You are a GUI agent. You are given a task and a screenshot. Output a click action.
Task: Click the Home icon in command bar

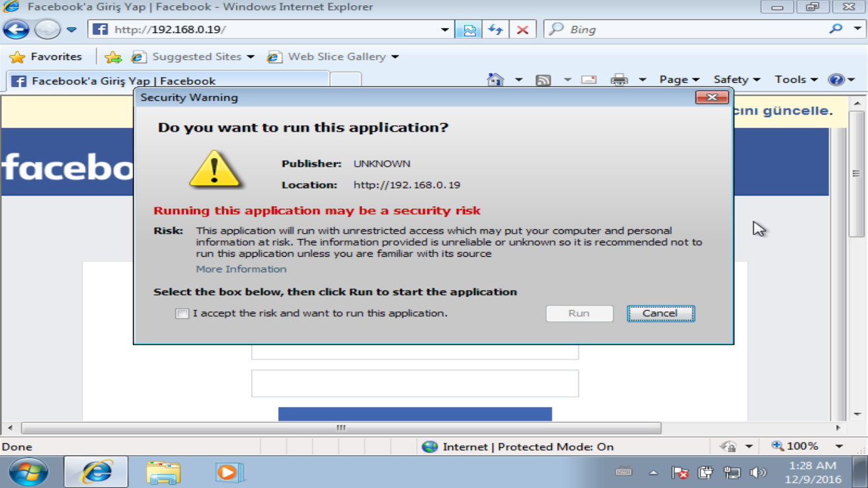pos(495,80)
